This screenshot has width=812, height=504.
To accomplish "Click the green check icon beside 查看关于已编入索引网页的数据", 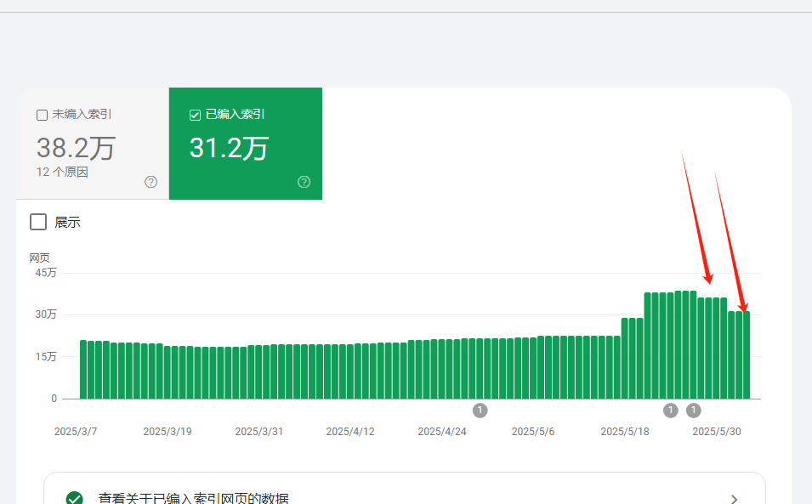I will [x=75, y=498].
